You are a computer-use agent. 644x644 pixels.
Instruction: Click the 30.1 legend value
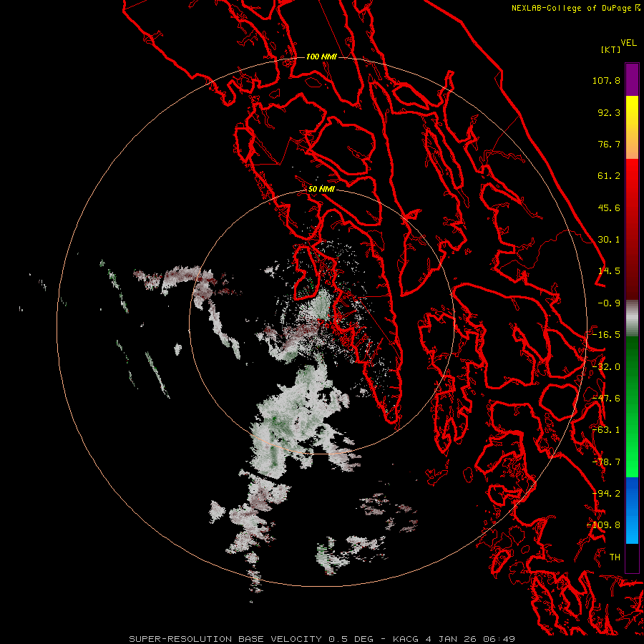pyautogui.click(x=609, y=240)
